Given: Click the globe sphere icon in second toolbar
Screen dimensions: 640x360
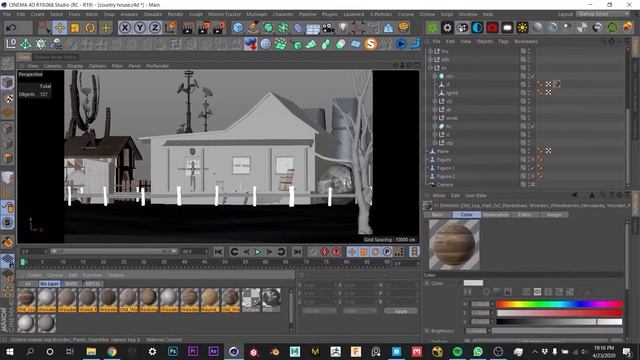Looking at the screenshot, I should [x=266, y=44].
